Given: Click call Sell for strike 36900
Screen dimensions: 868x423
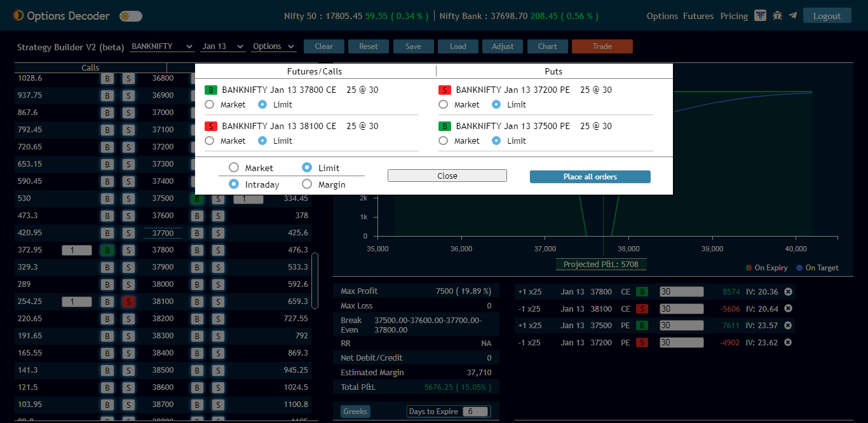Looking at the screenshot, I should pos(128,95).
